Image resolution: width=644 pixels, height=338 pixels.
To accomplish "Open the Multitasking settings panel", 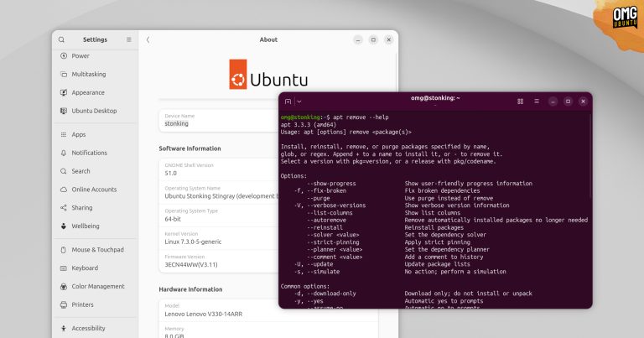I will (x=96, y=75).
